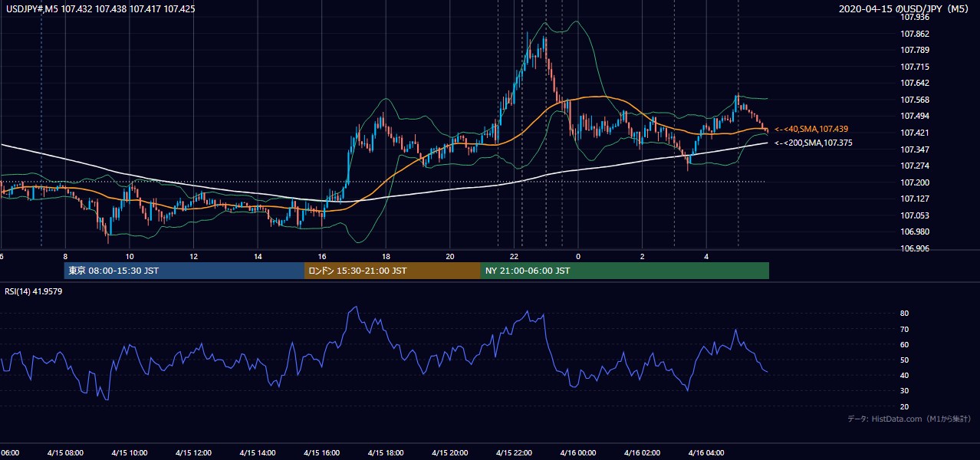Click RSI scale label 20

[905, 406]
